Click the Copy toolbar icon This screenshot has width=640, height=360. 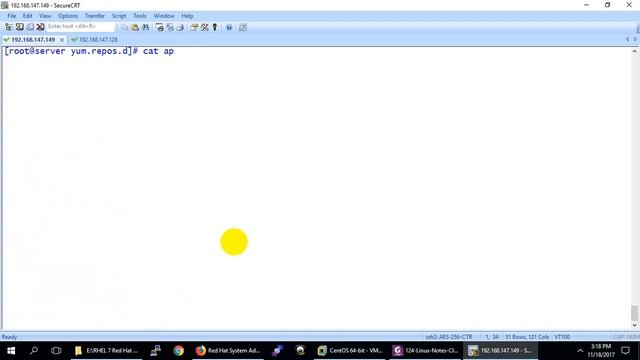pos(124,27)
